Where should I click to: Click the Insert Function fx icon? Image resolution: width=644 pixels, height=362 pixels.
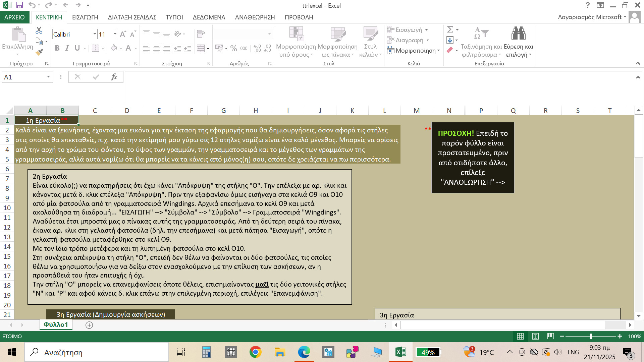114,77
